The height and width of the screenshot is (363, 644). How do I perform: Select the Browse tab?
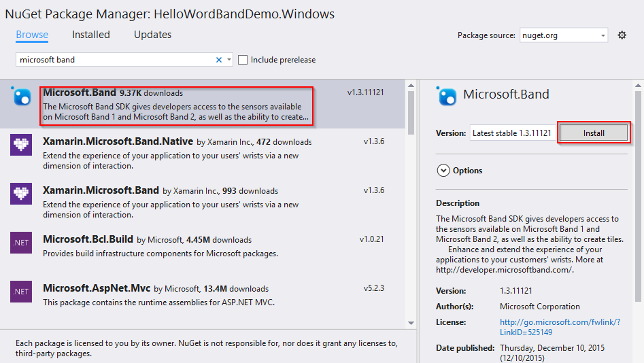tap(32, 35)
